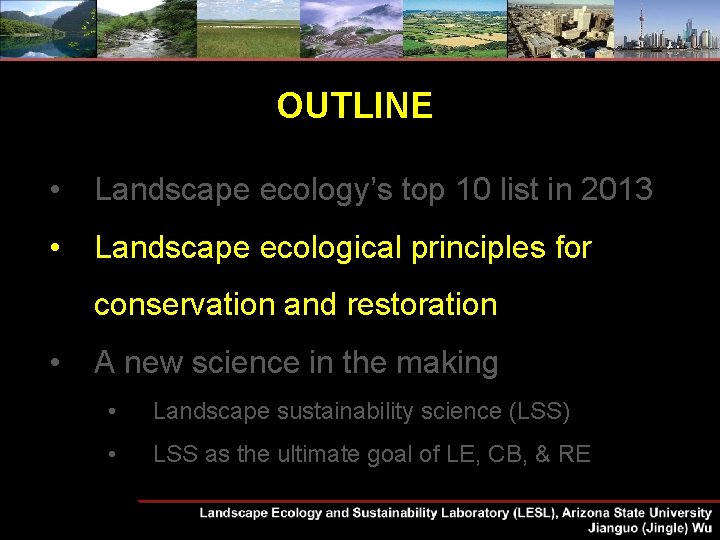Image resolution: width=720 pixels, height=540 pixels.
Task: Click 'Landscape sustainability science (LSS)' sub-bullet
Action: tap(361, 411)
